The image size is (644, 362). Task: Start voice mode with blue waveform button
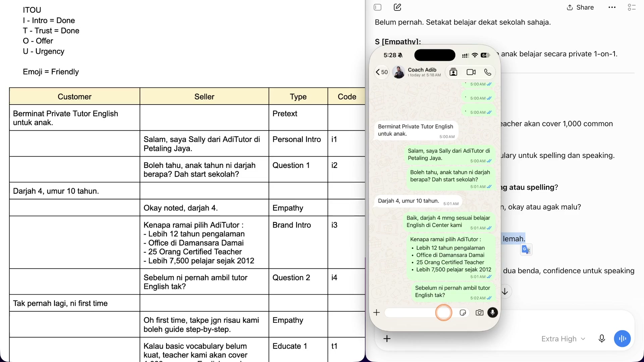tap(623, 339)
